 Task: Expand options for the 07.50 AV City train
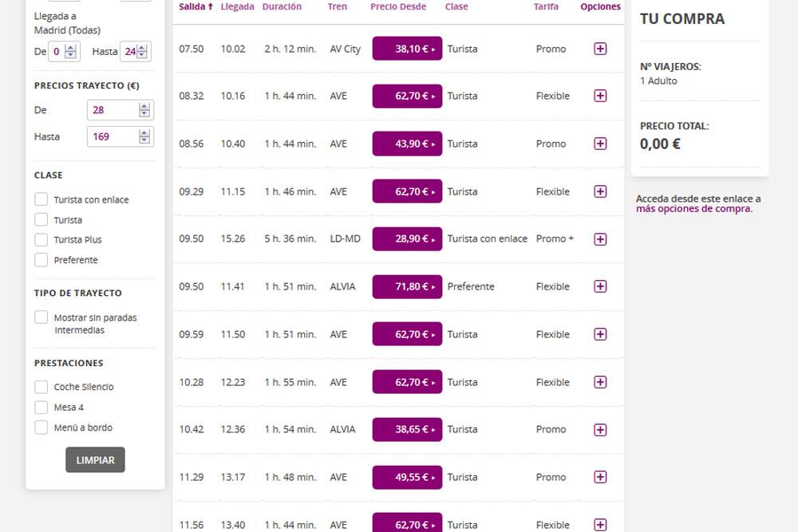(600, 49)
